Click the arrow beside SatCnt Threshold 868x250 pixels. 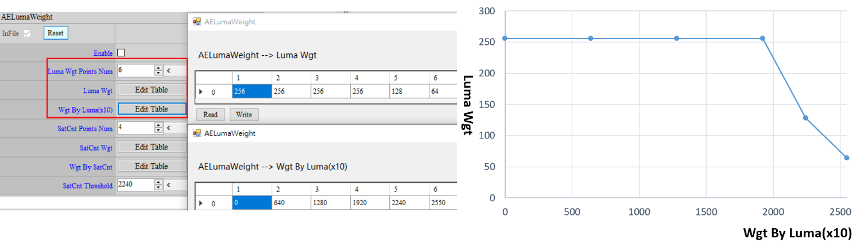(x=168, y=185)
